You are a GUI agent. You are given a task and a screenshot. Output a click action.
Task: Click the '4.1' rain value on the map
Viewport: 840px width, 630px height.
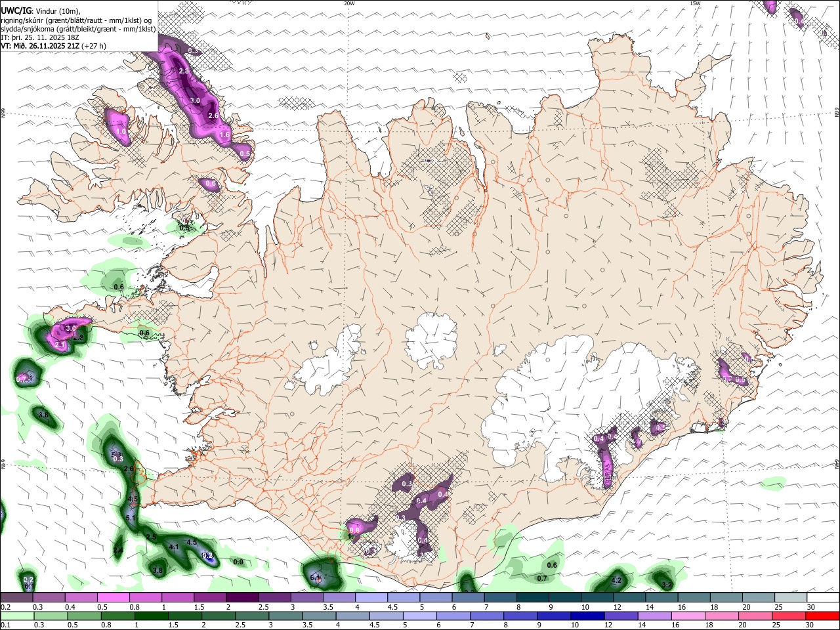click(x=174, y=546)
